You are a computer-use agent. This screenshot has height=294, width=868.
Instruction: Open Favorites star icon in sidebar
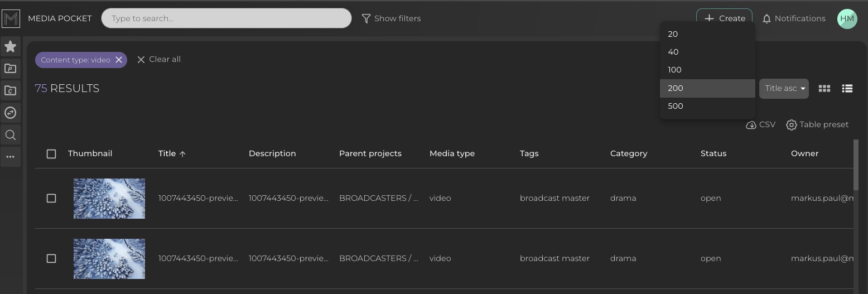coord(10,47)
